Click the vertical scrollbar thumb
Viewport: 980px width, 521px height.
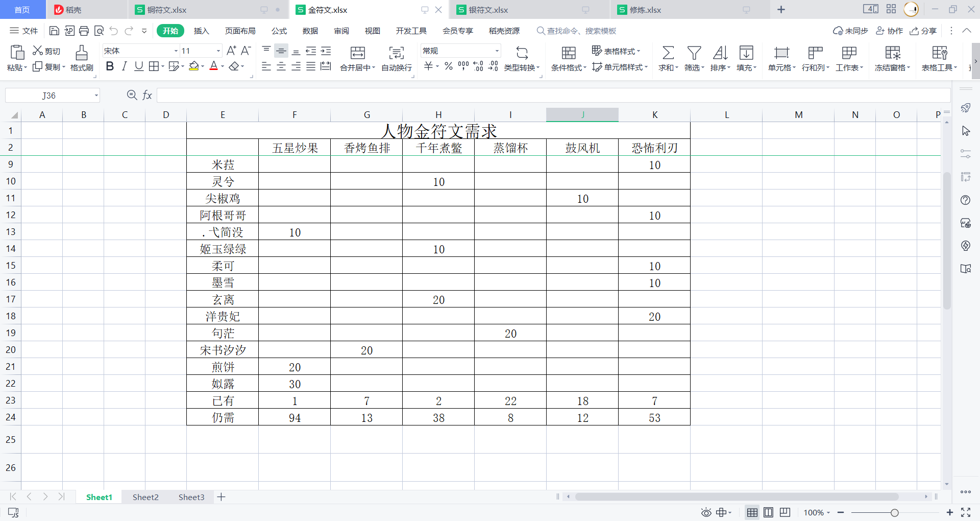click(x=947, y=240)
